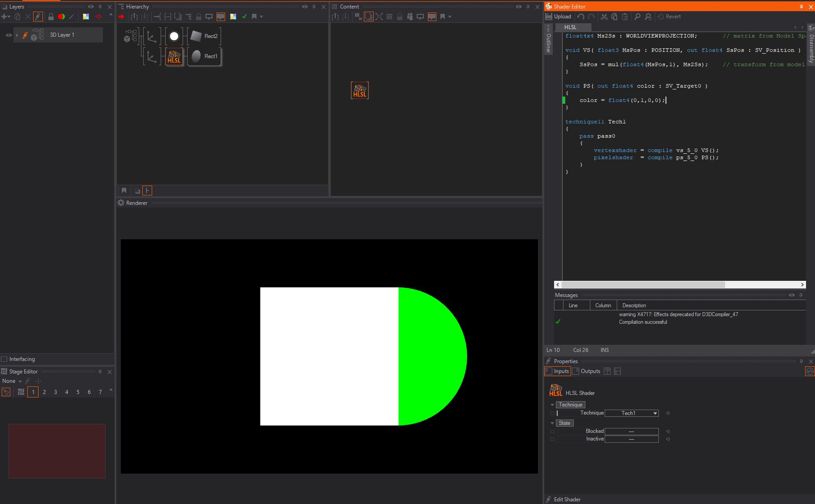Enable the Interfacing checkbox
Image resolution: width=815 pixels, height=504 pixels.
coord(4,359)
